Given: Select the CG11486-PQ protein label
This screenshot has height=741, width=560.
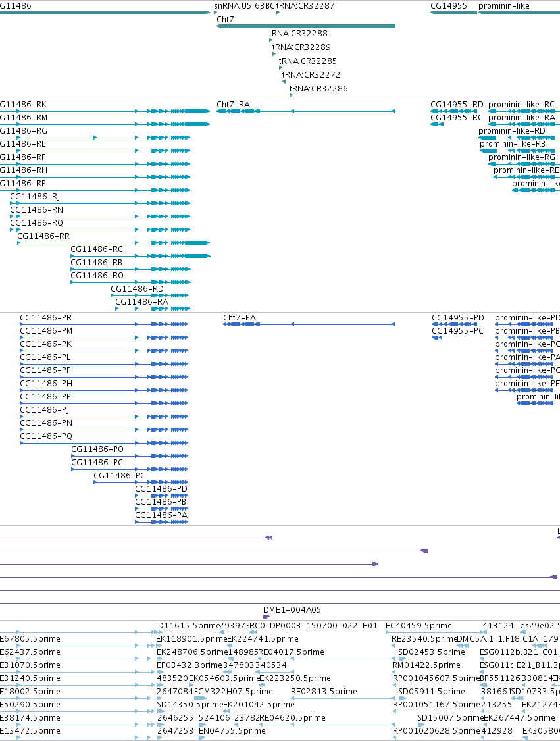Looking at the screenshot, I should tap(46, 437).
